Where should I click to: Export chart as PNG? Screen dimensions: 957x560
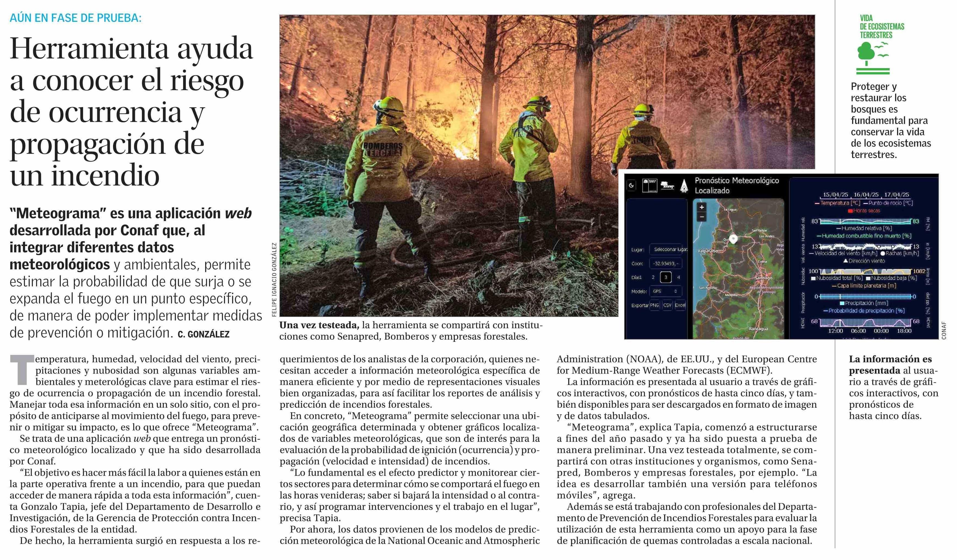[x=654, y=305]
